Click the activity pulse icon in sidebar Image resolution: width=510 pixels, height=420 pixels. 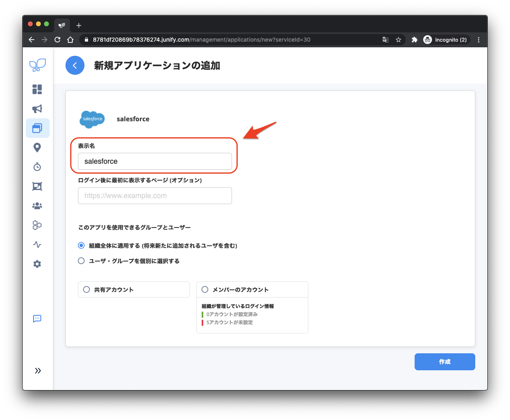click(x=37, y=245)
